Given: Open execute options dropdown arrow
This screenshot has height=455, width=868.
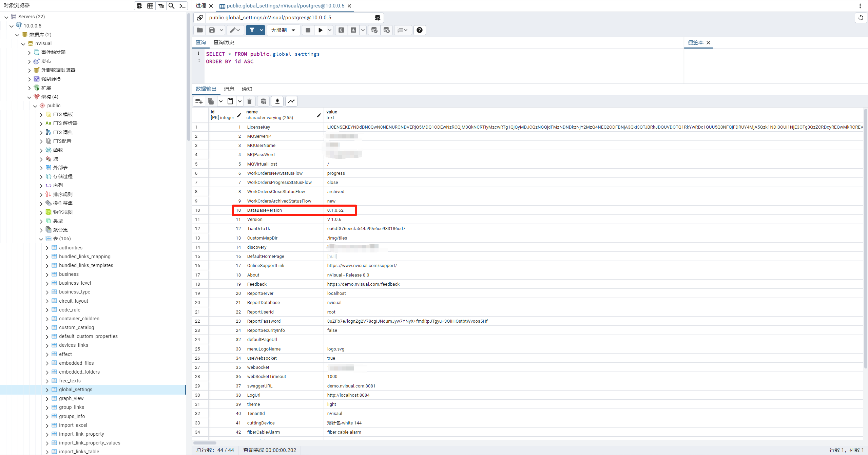Looking at the screenshot, I should (x=329, y=30).
